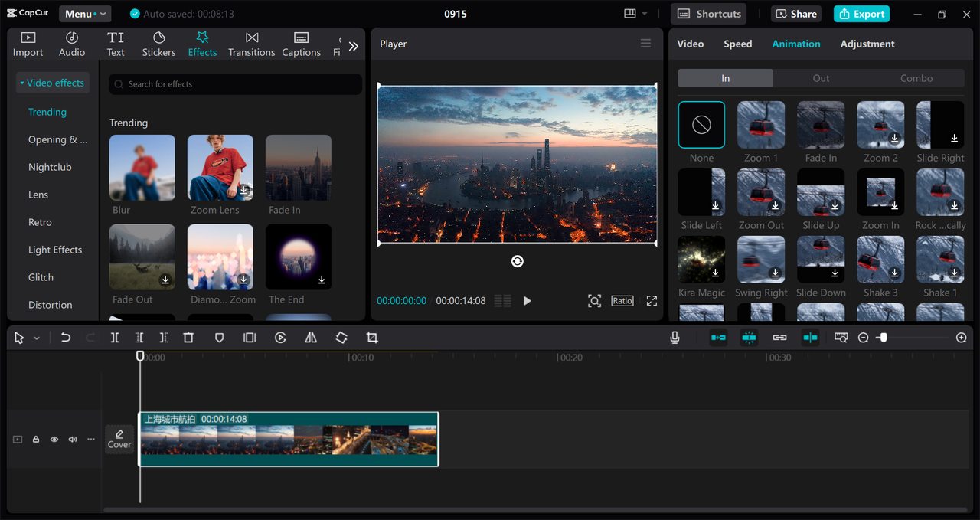Undo the last action
This screenshot has width=980, height=520.
[x=66, y=338]
